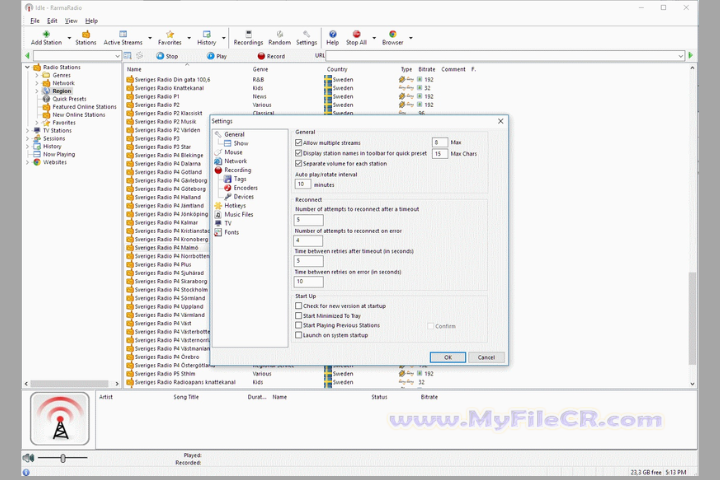Enable Launch on system startup
This screenshot has height=480, width=720.
(298, 335)
